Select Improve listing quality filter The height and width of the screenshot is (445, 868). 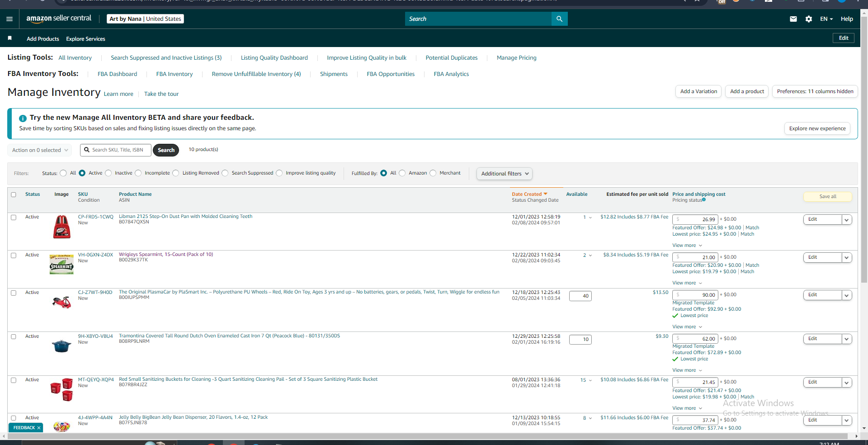279,173
